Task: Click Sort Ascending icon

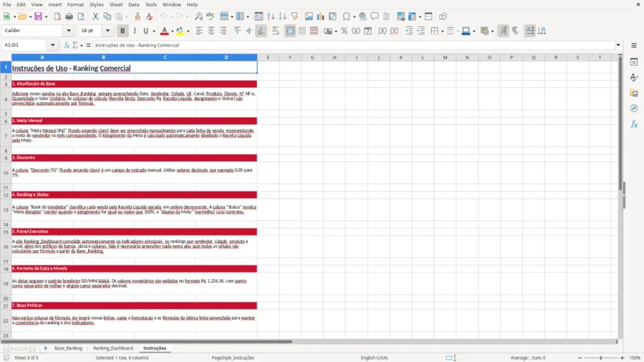Action: (x=270, y=16)
